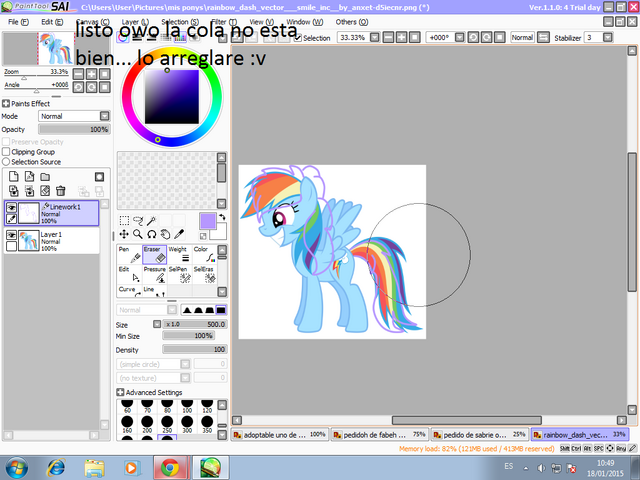
Task: Select the 300 brush size preset
Action: coord(187,424)
